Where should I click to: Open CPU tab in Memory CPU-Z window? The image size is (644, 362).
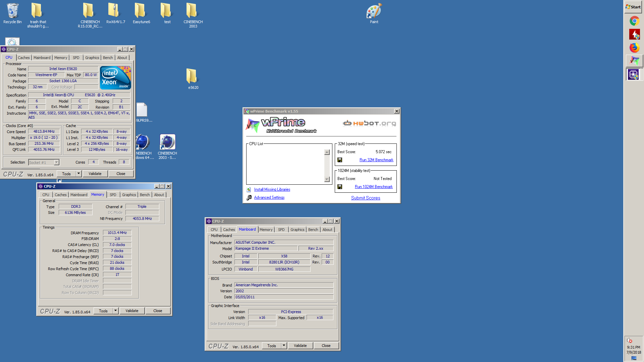(x=46, y=195)
